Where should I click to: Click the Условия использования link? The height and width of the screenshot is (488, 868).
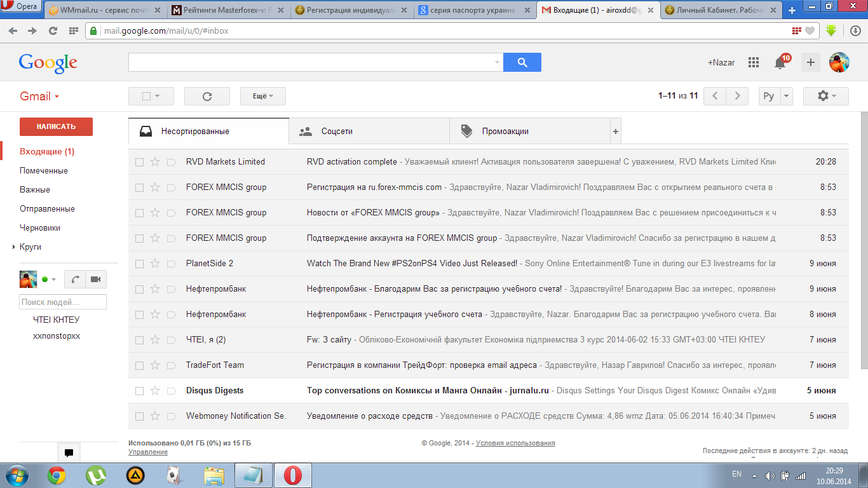point(515,443)
